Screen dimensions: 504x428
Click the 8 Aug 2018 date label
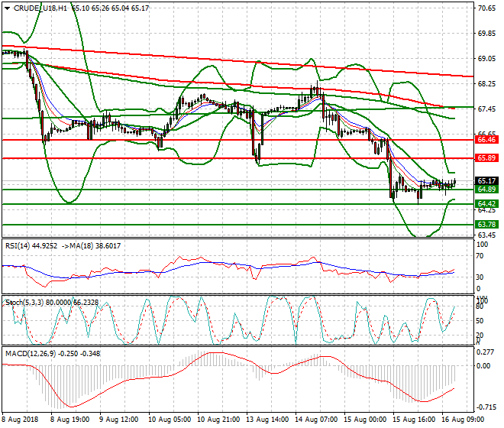[20, 420]
